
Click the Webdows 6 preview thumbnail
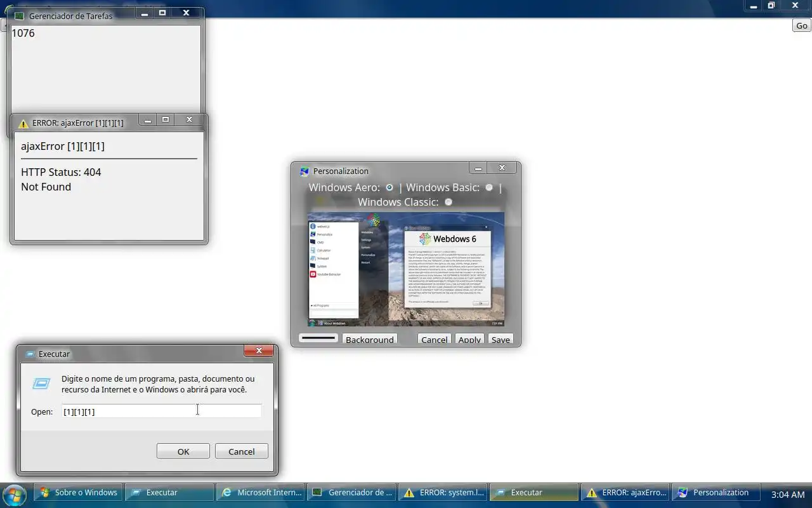click(x=406, y=269)
